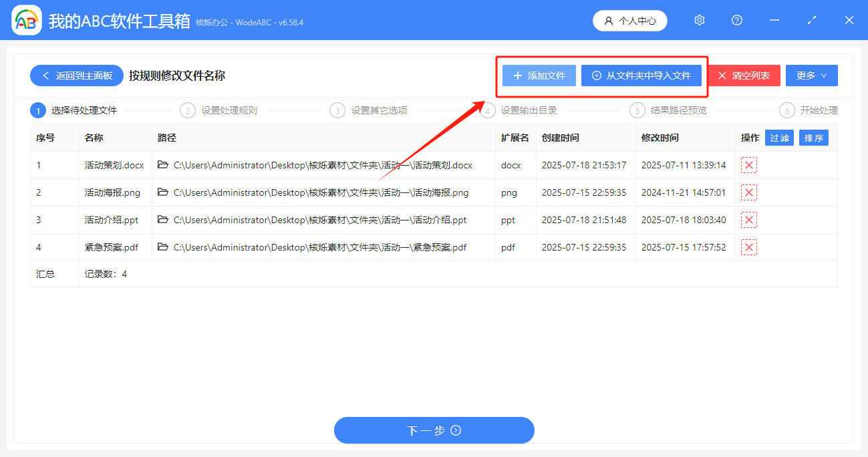Click 过滤 filter button in operations column
Viewport: 868px width, 457px height.
[x=779, y=138]
